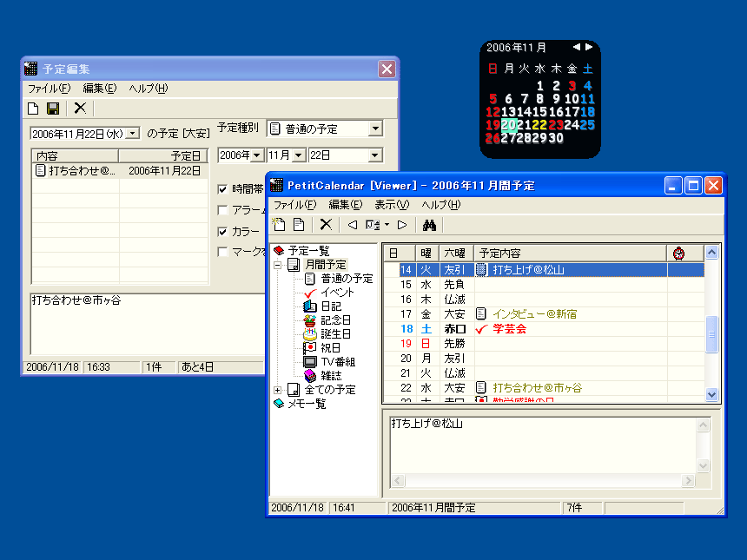Select 祝日 category in the tree
This screenshot has width=747, height=560.
331,348
